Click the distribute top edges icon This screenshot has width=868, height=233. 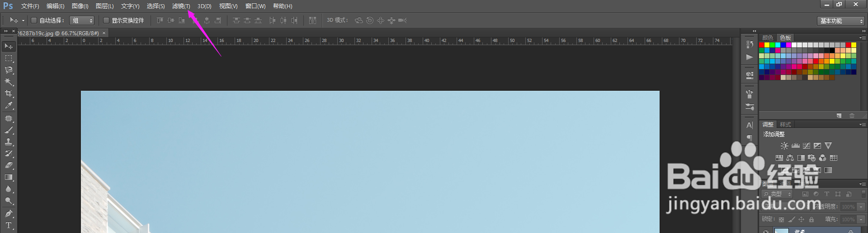[x=236, y=20]
